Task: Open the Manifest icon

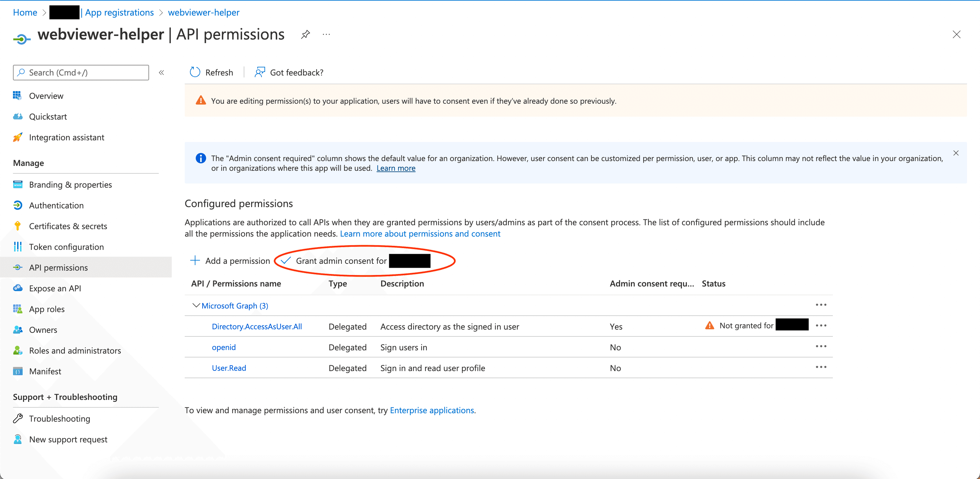Action: [x=17, y=371]
